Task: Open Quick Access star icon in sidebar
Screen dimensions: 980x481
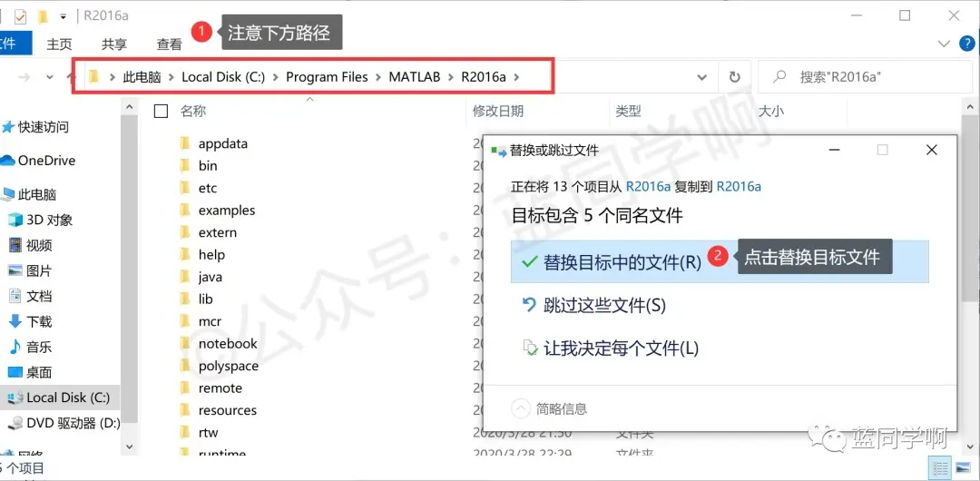Action: pyautogui.click(x=7, y=128)
